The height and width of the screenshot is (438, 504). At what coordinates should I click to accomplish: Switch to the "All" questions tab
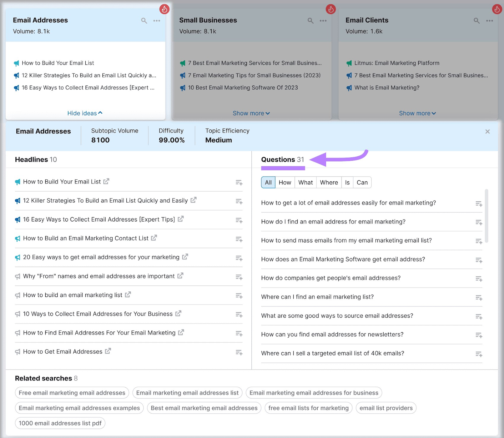tap(268, 182)
